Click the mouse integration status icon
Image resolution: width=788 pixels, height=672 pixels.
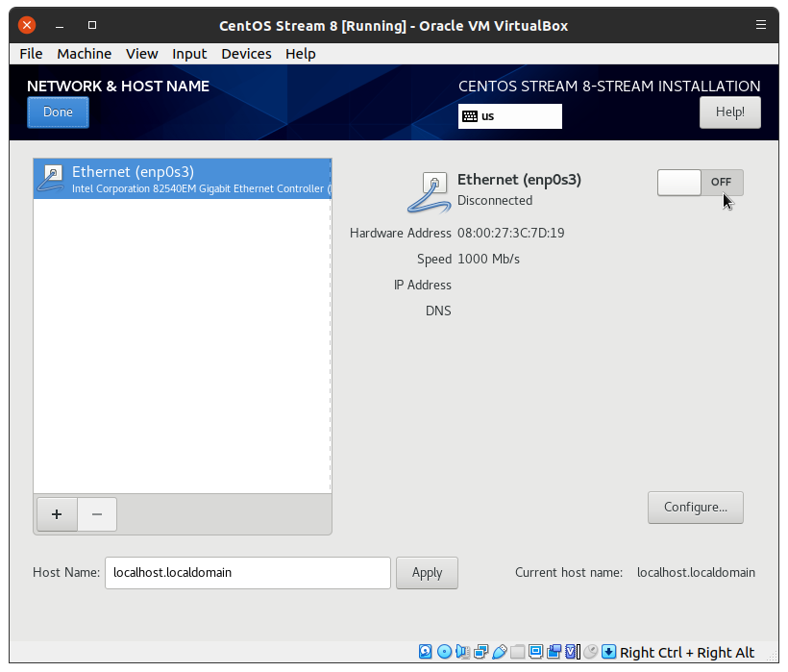point(590,652)
